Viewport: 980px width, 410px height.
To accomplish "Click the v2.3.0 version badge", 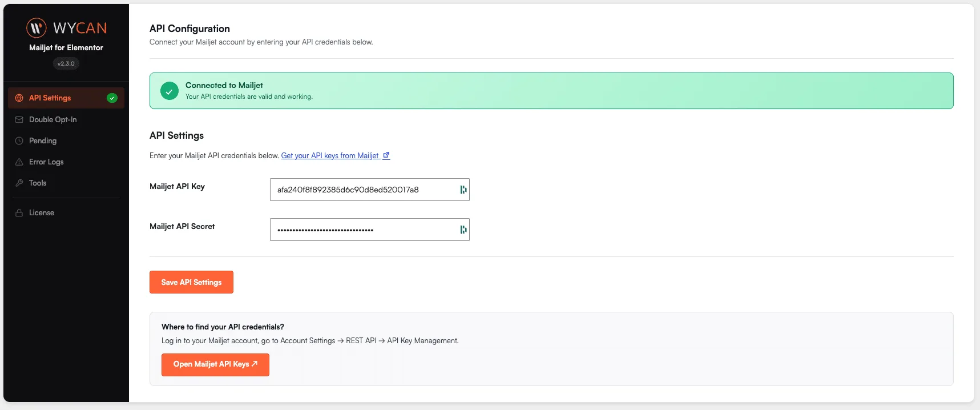I will (66, 63).
